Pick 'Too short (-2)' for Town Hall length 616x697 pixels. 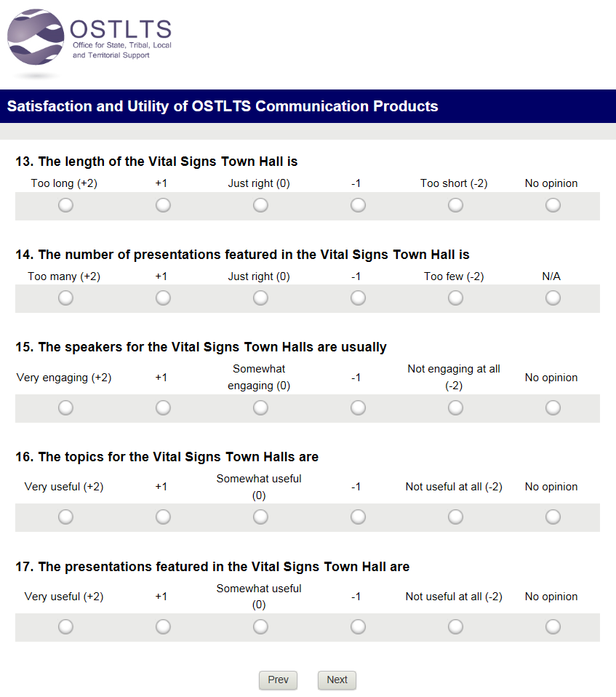point(455,205)
